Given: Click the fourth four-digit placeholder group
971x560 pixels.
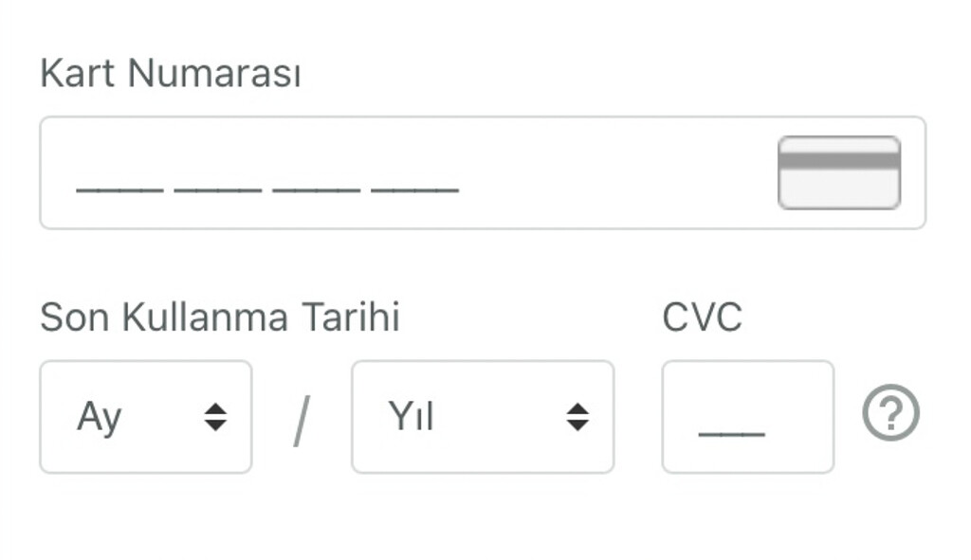Looking at the screenshot, I should point(415,188).
